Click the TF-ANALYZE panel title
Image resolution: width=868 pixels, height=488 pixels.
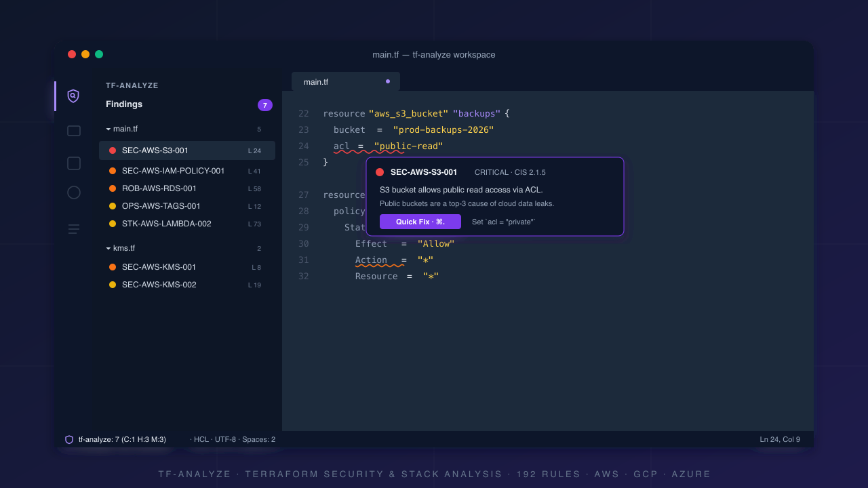tap(132, 85)
